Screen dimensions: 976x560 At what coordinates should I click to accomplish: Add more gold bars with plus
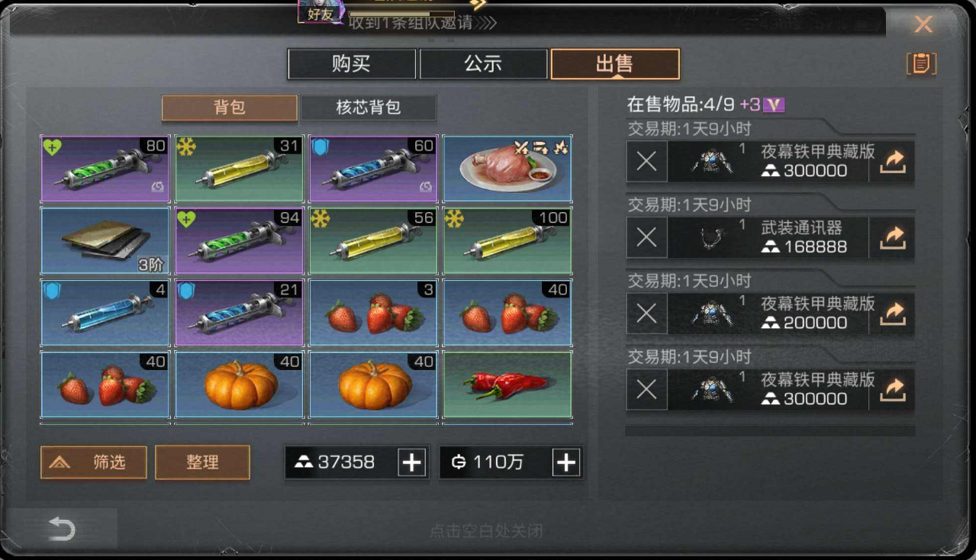(412, 462)
